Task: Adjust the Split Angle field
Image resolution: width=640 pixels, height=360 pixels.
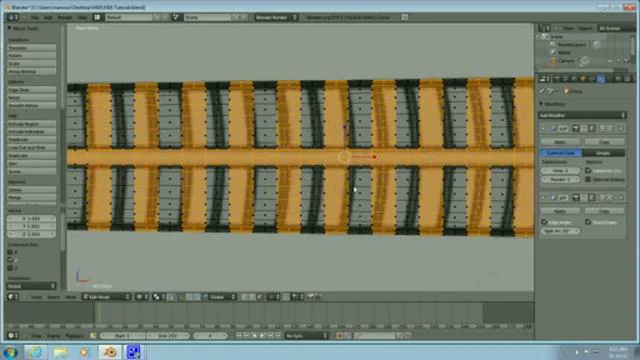Action: [560, 231]
